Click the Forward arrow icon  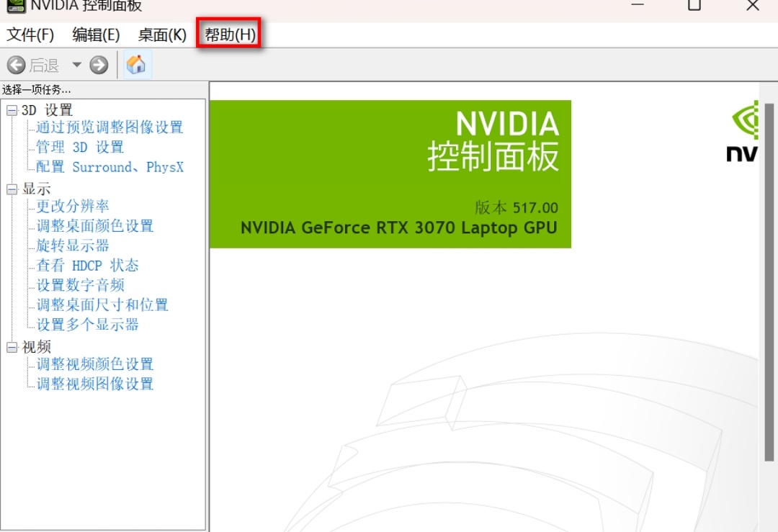[99, 65]
